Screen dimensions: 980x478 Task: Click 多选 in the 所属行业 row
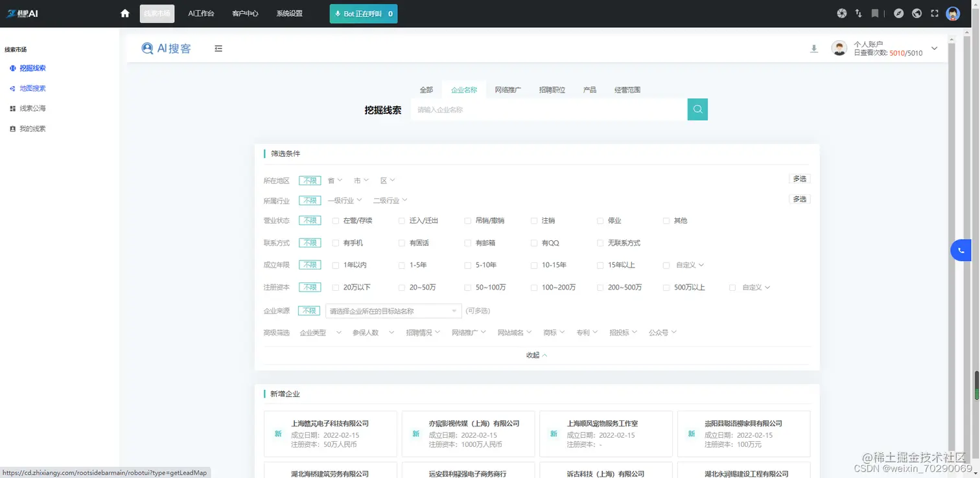coord(800,199)
